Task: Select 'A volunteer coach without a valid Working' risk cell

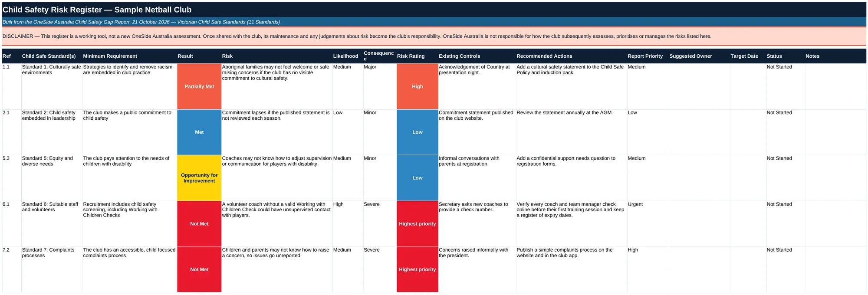Action: click(277, 223)
